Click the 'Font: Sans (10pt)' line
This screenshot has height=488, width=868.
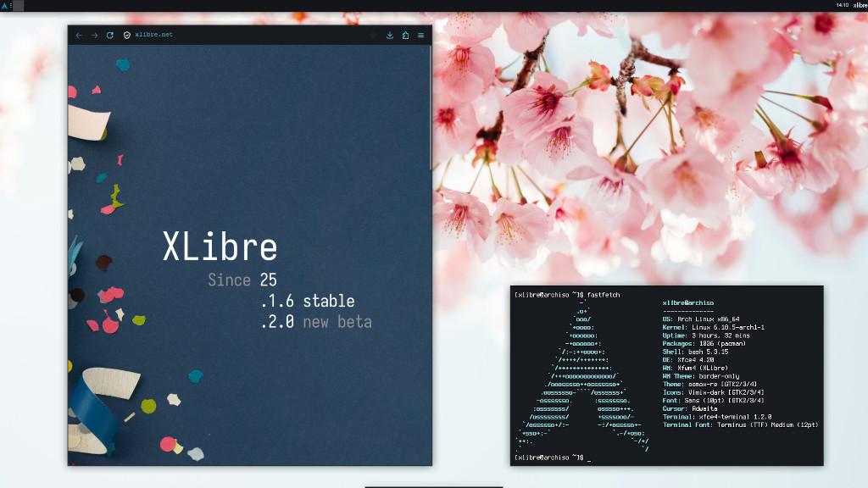714,400
